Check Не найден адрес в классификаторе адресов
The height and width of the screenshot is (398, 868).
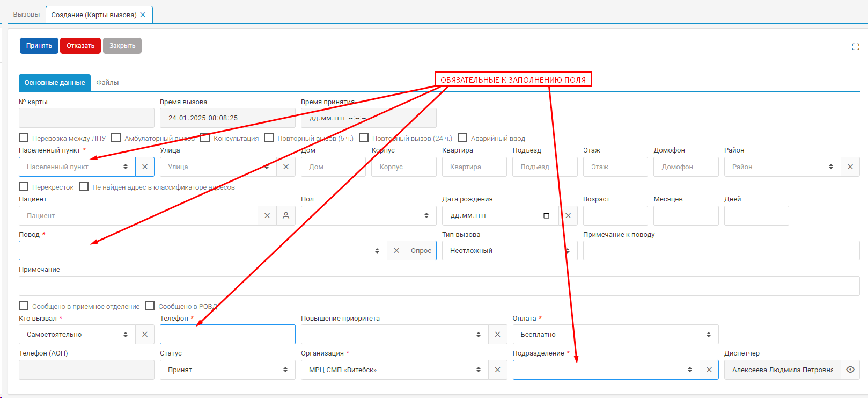pos(84,187)
